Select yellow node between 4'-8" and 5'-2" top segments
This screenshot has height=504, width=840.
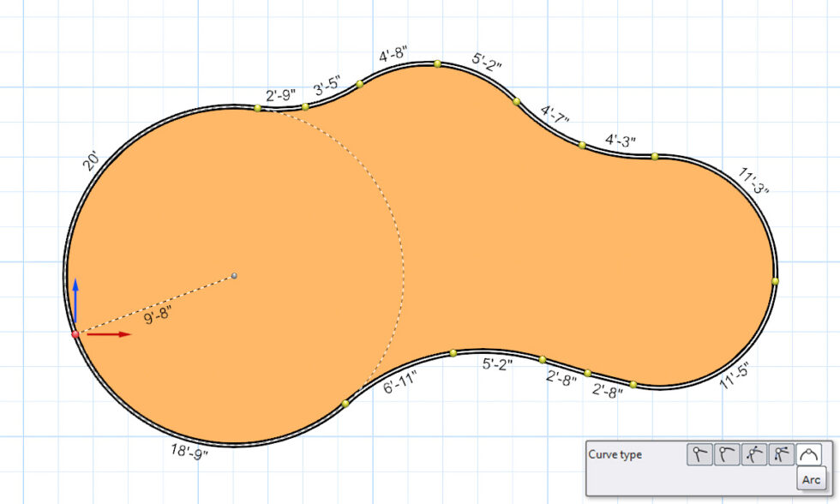pyautogui.click(x=437, y=63)
